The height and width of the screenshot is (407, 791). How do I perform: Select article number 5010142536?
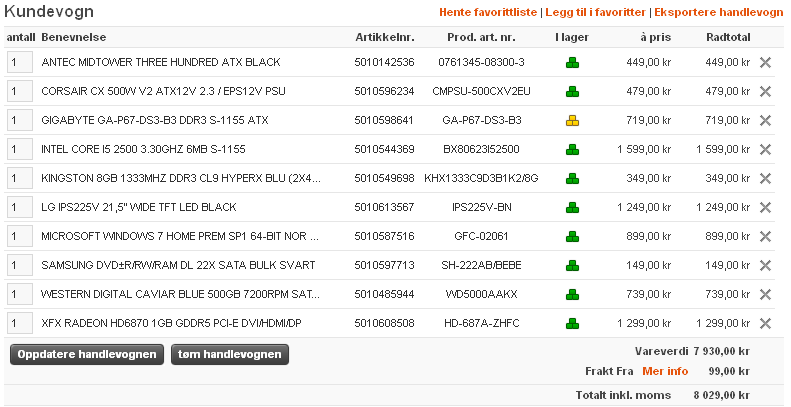[x=384, y=63]
